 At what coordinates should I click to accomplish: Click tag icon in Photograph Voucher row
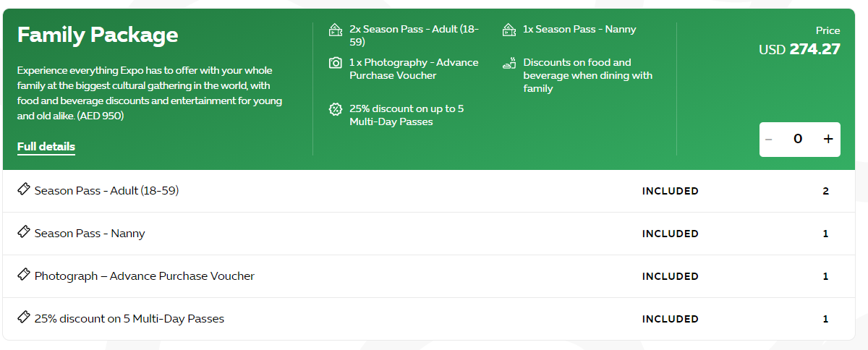pos(24,275)
